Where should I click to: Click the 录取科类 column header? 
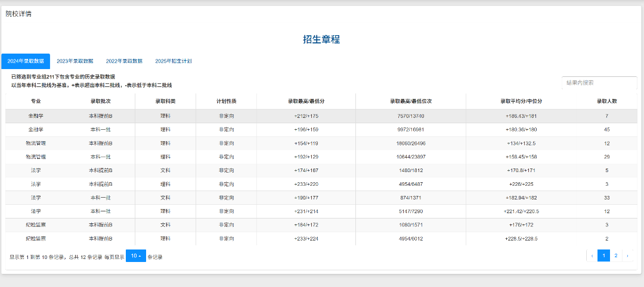tap(166, 101)
